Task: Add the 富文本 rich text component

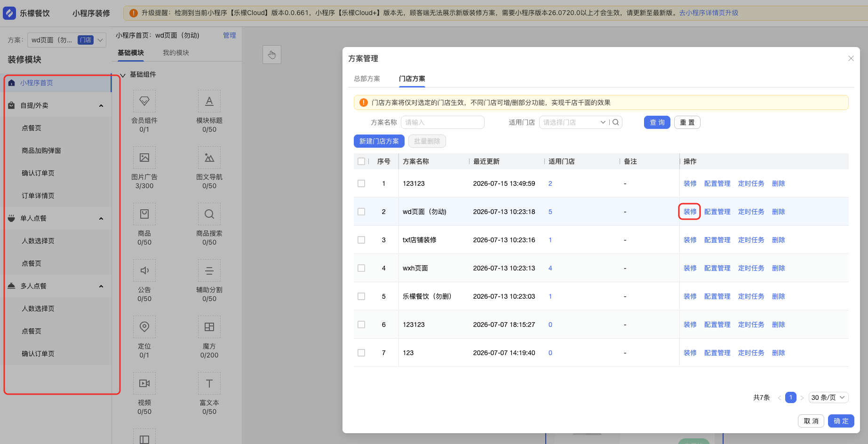Action: click(x=209, y=383)
